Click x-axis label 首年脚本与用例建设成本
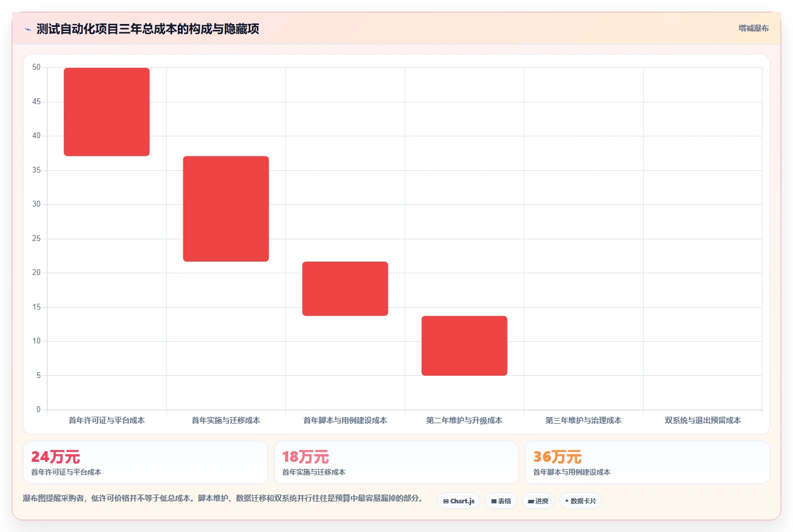This screenshot has width=793, height=532. point(345,420)
